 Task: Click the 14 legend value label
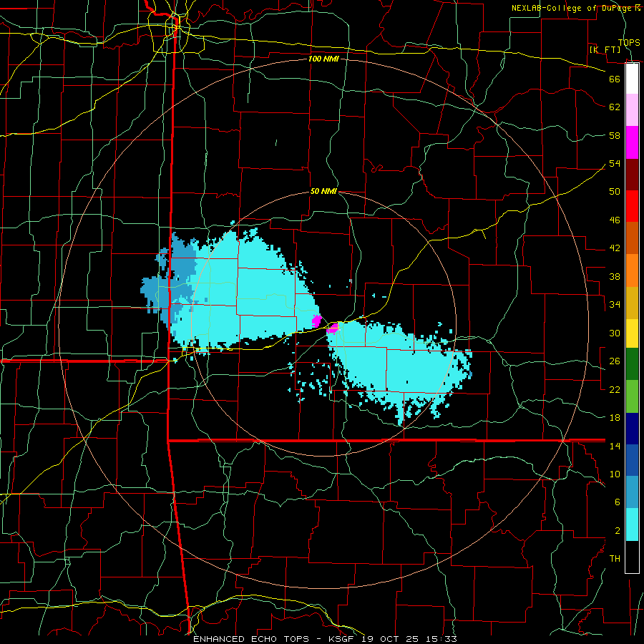click(615, 446)
